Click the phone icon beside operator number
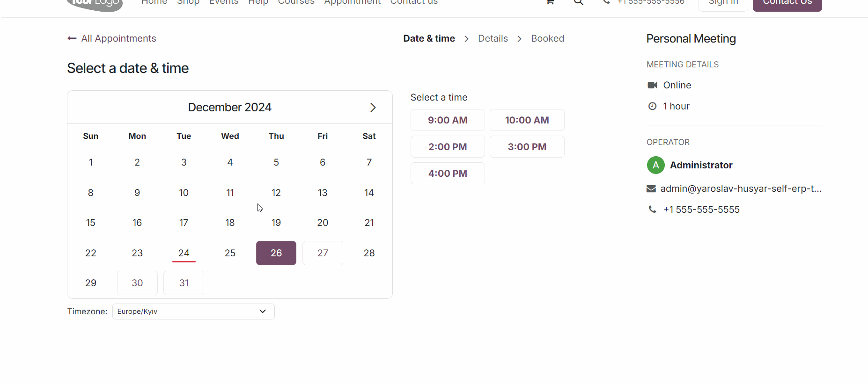Viewport: 868px width, 384px height. [x=652, y=210]
